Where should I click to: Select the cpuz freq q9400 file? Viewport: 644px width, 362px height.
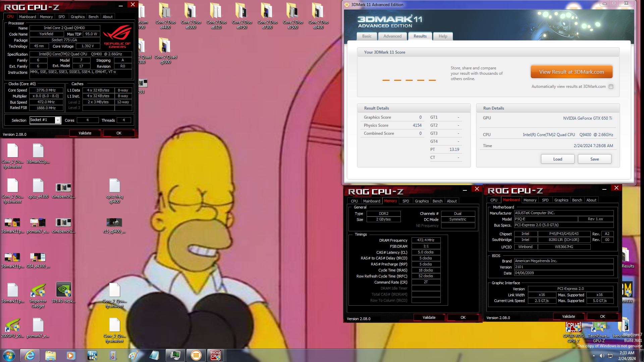coord(114,191)
